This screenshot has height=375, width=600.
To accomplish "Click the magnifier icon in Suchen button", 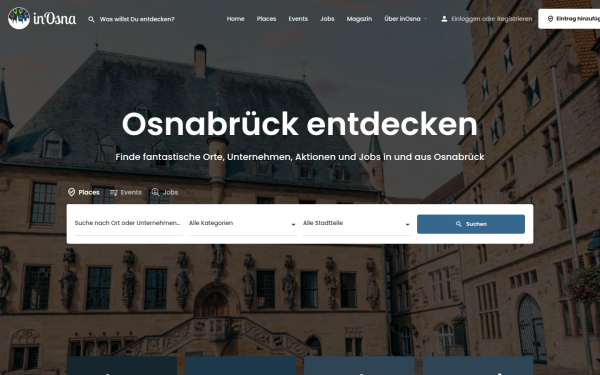I will 458,224.
